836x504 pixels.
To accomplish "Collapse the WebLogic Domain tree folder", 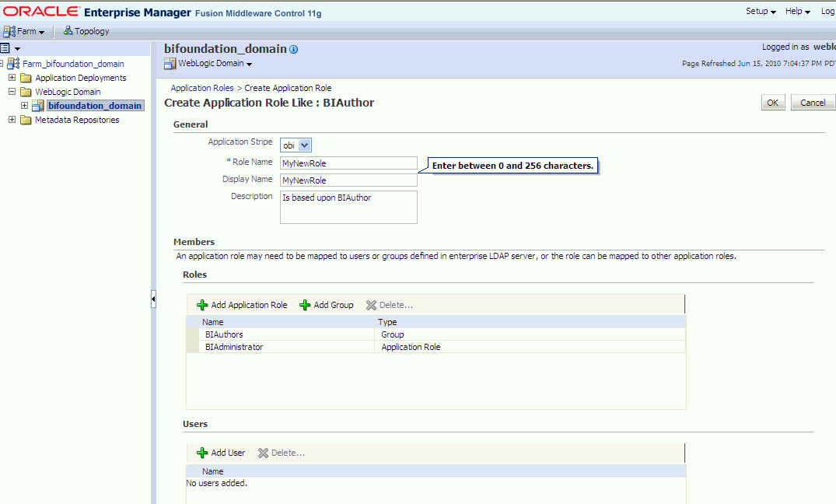I will pos(12,91).
